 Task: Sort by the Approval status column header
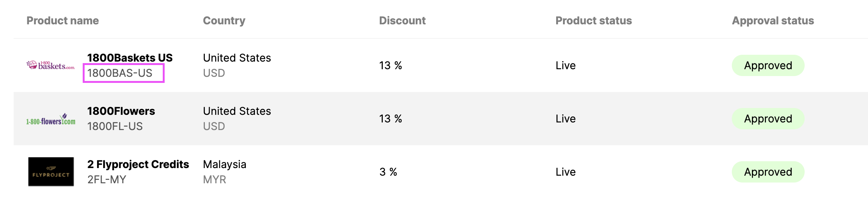point(773,21)
